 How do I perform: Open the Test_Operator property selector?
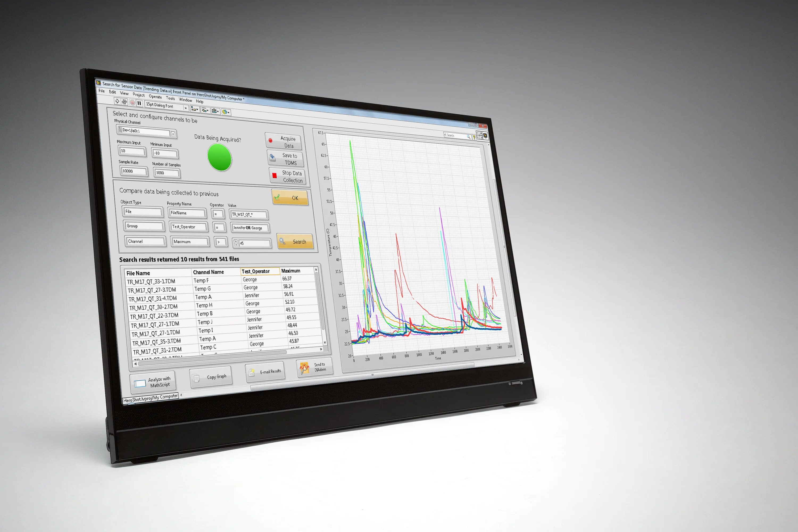coord(189,227)
